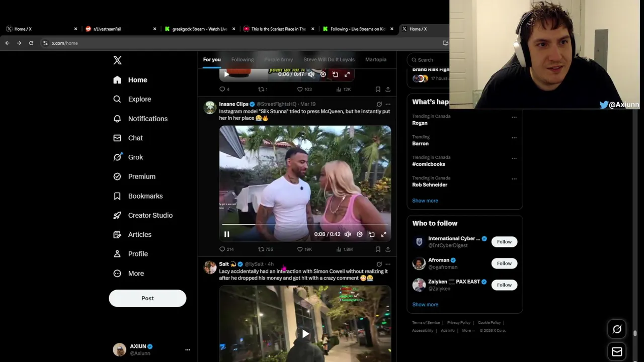Reload the page in browser

point(31,43)
